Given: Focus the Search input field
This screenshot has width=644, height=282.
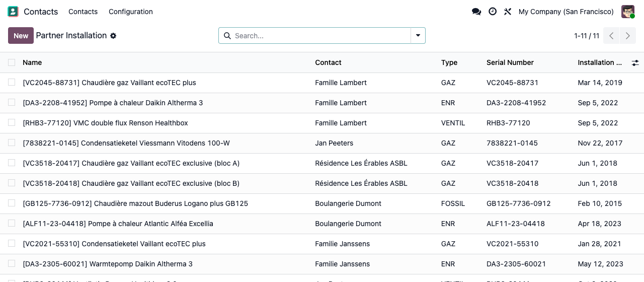Looking at the screenshot, I should pos(321,36).
